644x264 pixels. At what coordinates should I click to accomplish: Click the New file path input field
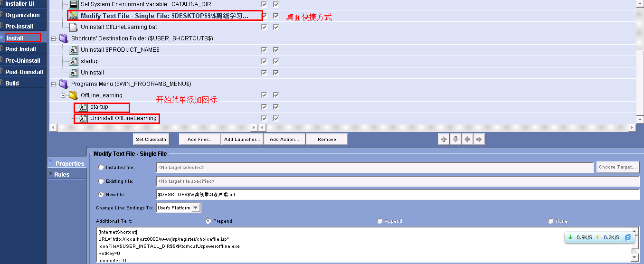(398, 195)
